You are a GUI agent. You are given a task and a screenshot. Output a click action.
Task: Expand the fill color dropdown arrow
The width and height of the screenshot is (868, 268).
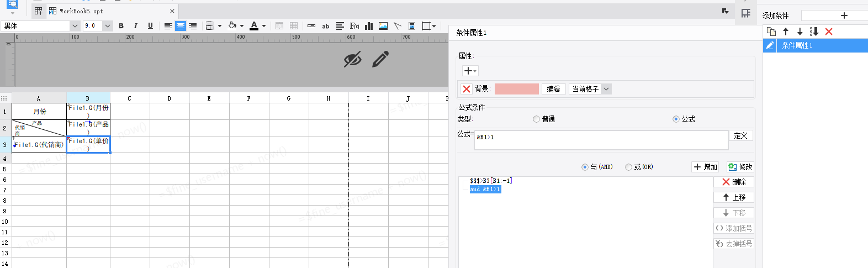(x=242, y=26)
